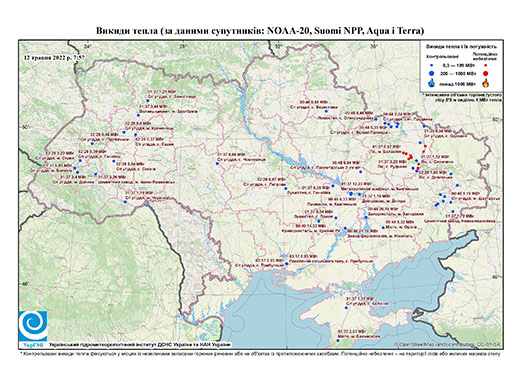Click legend range 200 — 1000 МВт
520x368 pixels.
457,73
